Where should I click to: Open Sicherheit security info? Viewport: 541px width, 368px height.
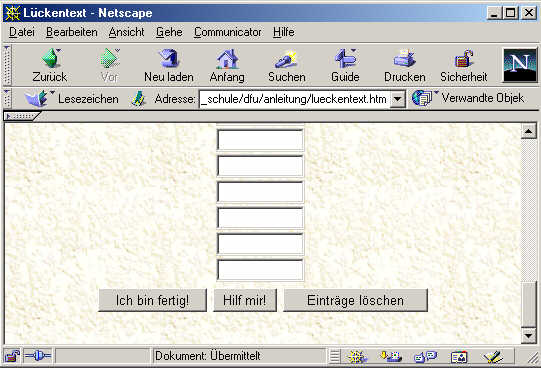point(464,66)
